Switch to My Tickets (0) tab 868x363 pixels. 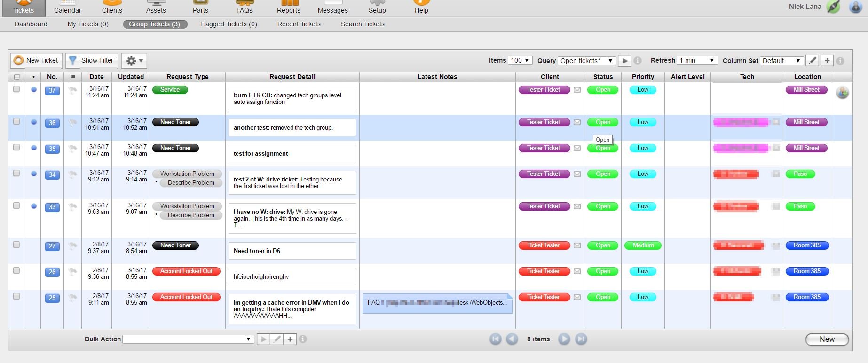(x=88, y=24)
